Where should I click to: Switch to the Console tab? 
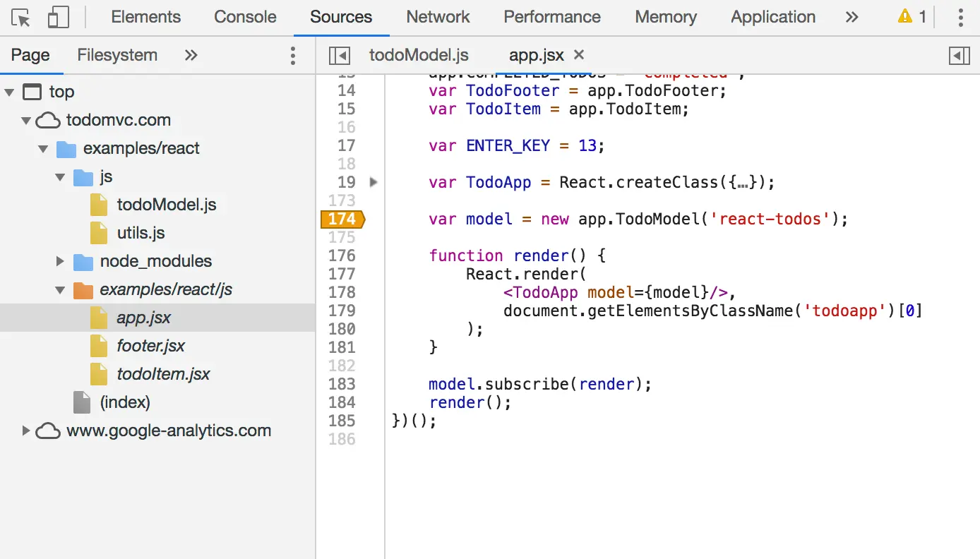point(245,17)
